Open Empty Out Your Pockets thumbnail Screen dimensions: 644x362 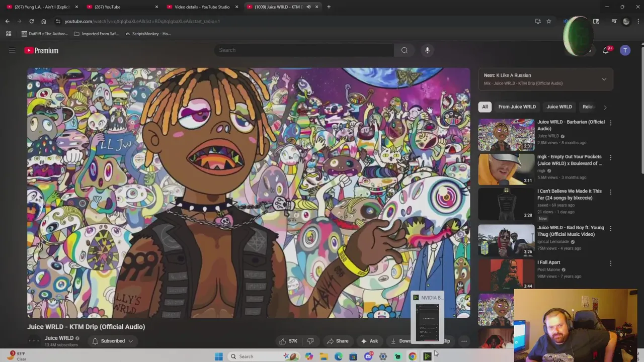(x=506, y=169)
